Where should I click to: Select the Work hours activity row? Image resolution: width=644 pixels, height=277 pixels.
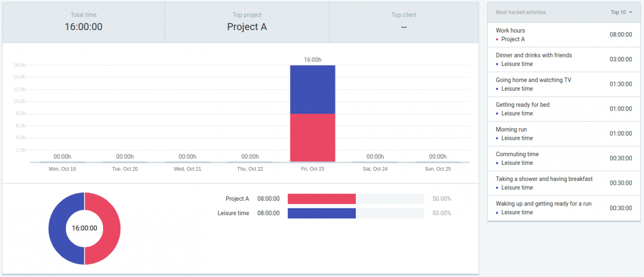pyautogui.click(x=563, y=35)
